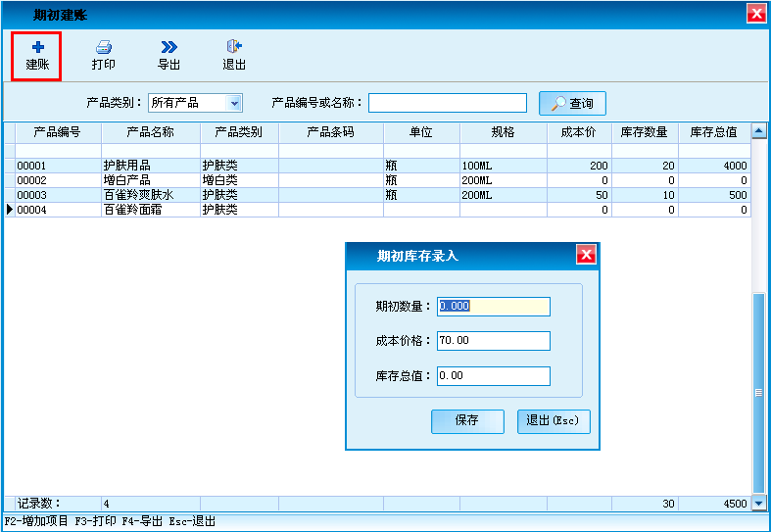
Task: Click the 退出(Esc) button in dialog
Action: (554, 420)
